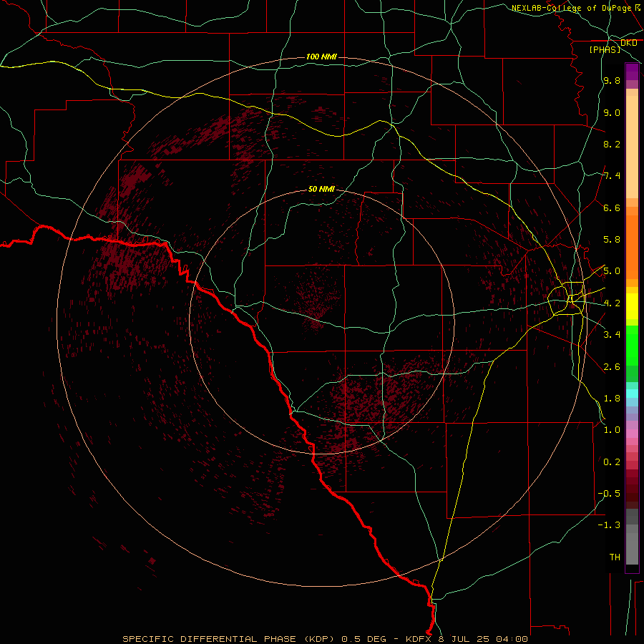Select the purple top segment of the color bar
The width and height of the screenshot is (644, 644).
pos(632,72)
